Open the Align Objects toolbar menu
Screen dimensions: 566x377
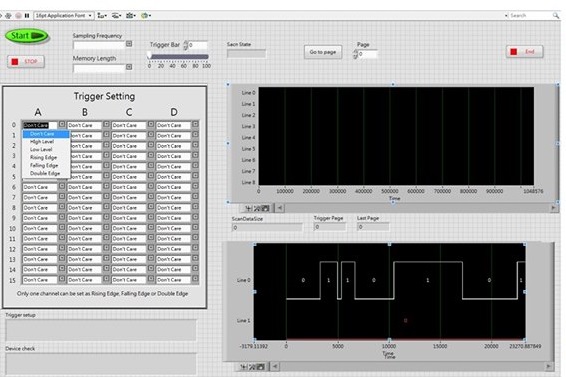tap(102, 16)
